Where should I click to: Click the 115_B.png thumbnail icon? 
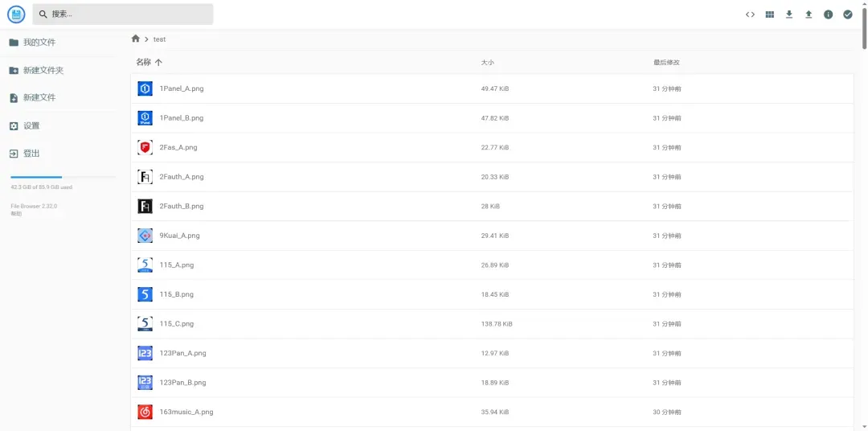(x=145, y=294)
